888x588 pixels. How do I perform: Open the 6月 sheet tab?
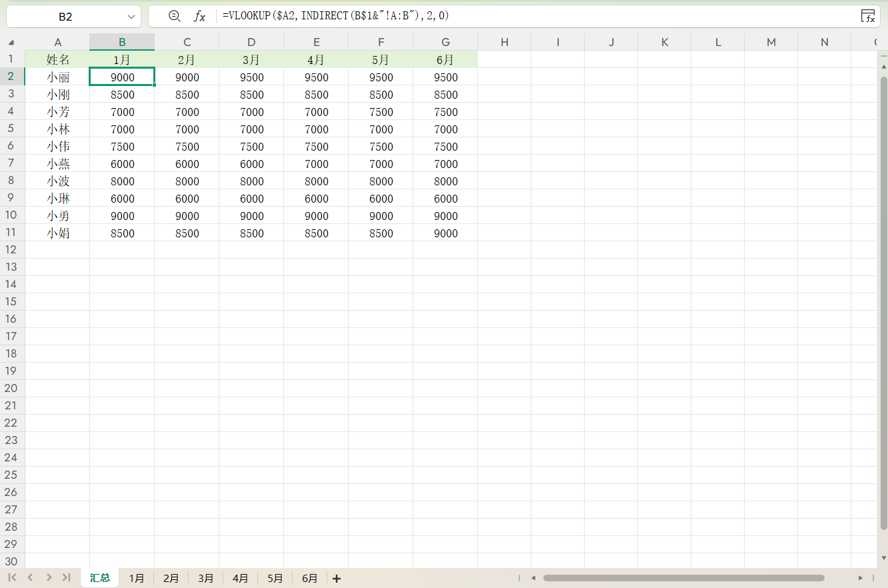pyautogui.click(x=310, y=578)
